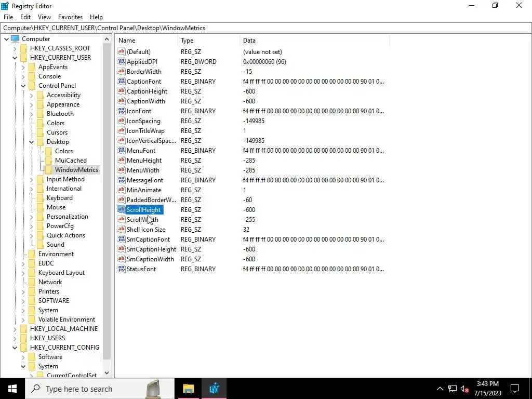Click the WindowMetrics folder icon

click(x=49, y=170)
